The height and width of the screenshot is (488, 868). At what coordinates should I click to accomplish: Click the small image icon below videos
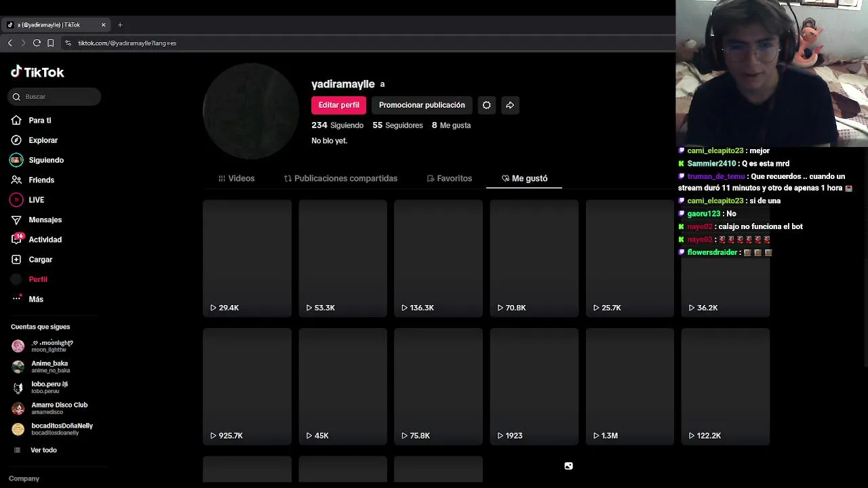(568, 466)
